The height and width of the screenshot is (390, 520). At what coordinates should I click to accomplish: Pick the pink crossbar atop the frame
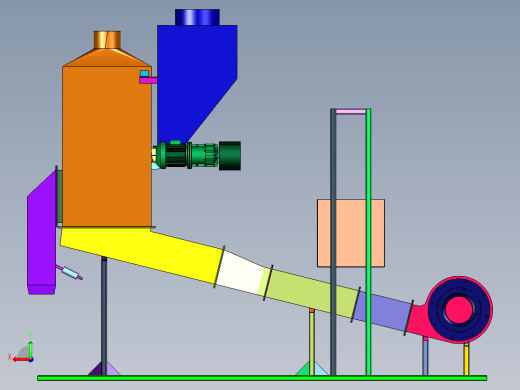click(351, 112)
